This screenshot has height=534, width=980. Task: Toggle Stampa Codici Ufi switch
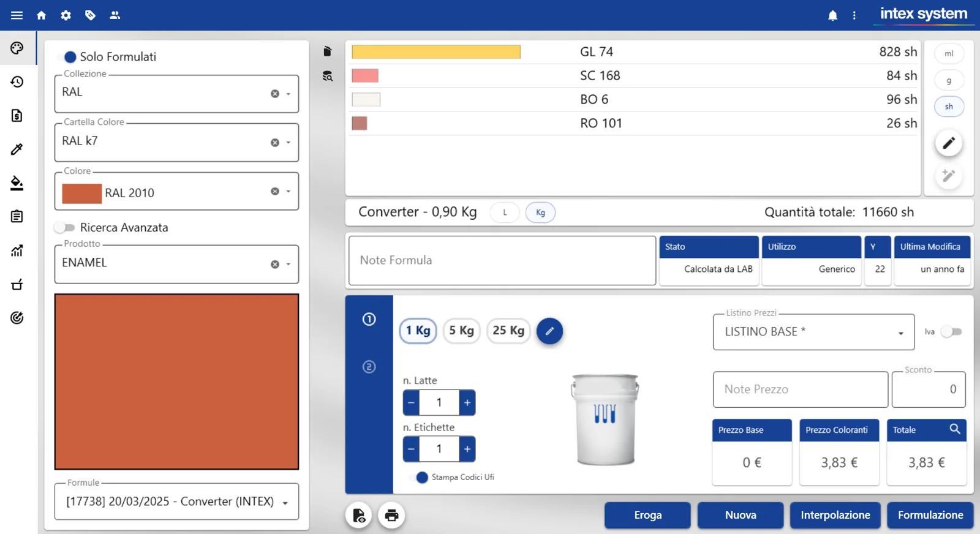419,478
